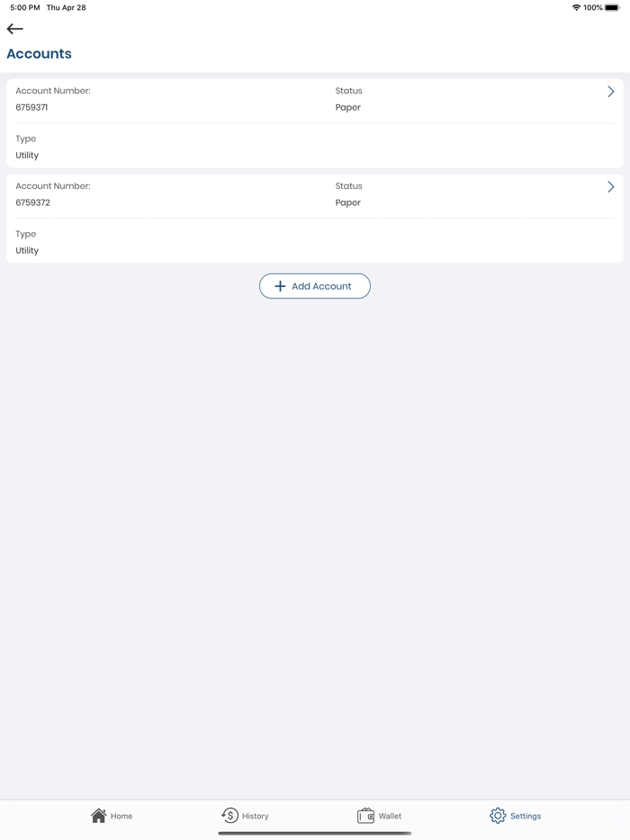This screenshot has height=840, width=630.
Task: Tap chevron on the first account card
Action: pos(610,91)
